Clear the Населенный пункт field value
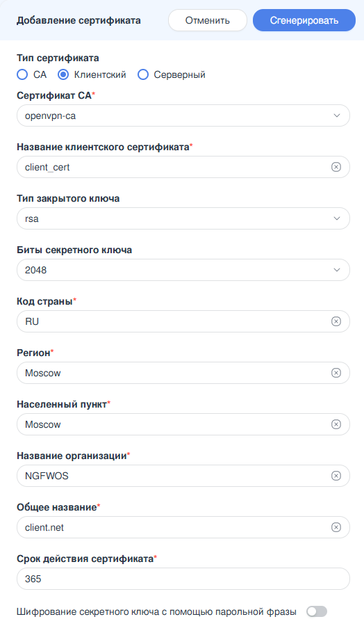The height and width of the screenshot is (626, 364). click(336, 424)
